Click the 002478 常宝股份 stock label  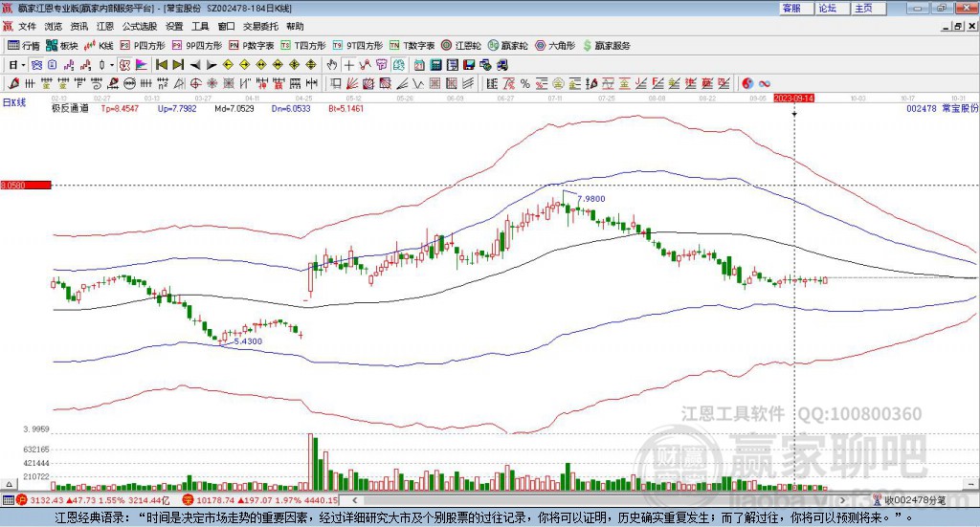(942, 108)
